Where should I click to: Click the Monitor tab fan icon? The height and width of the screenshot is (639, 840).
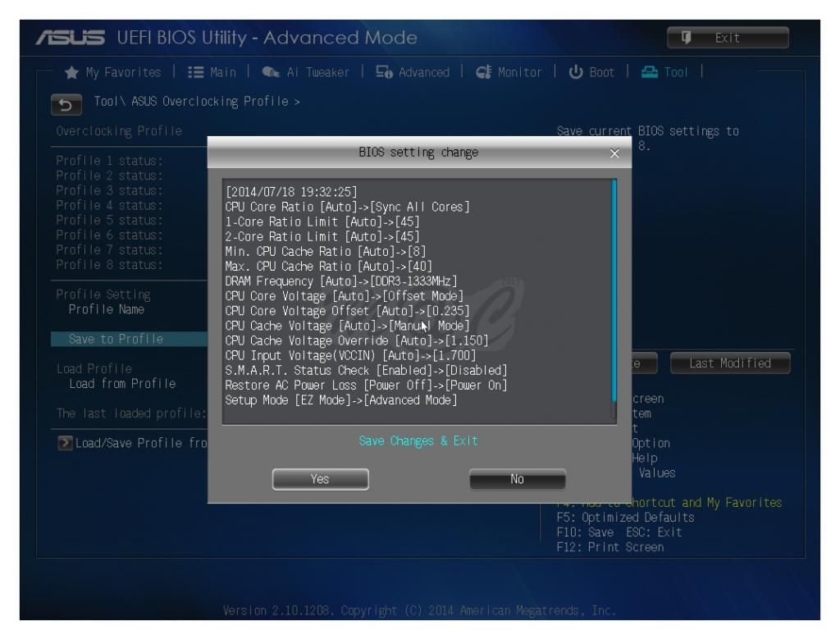(484, 72)
